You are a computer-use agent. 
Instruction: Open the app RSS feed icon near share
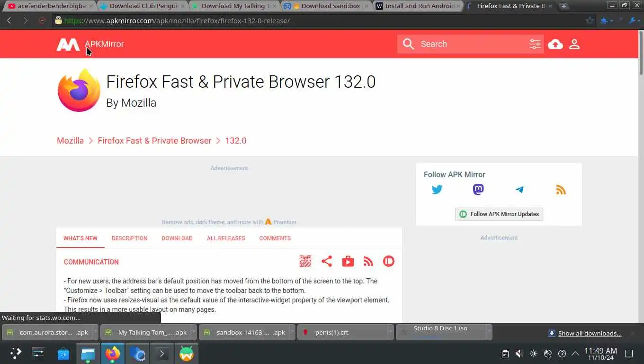click(368, 261)
